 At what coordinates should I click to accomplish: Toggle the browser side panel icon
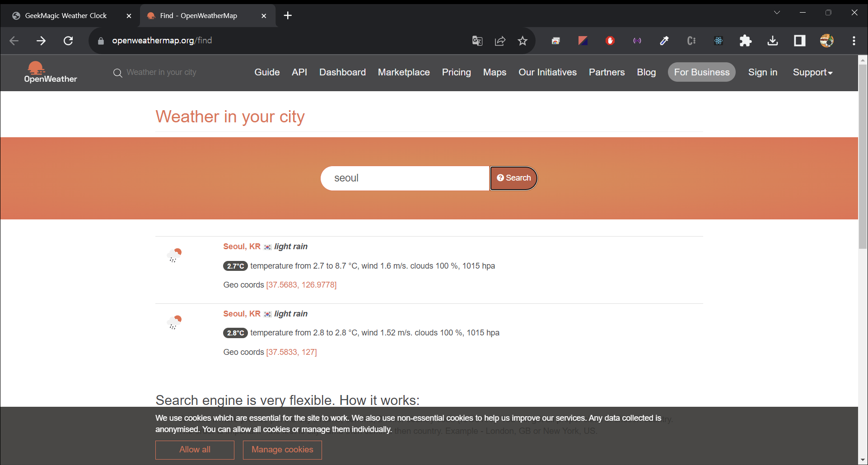click(800, 41)
